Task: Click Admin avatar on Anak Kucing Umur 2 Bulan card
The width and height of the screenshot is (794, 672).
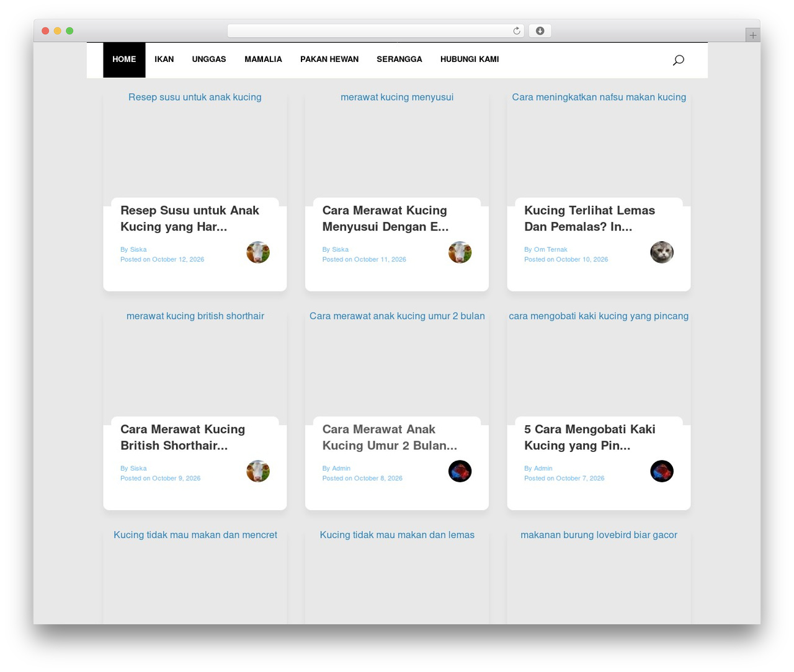Action: click(460, 471)
